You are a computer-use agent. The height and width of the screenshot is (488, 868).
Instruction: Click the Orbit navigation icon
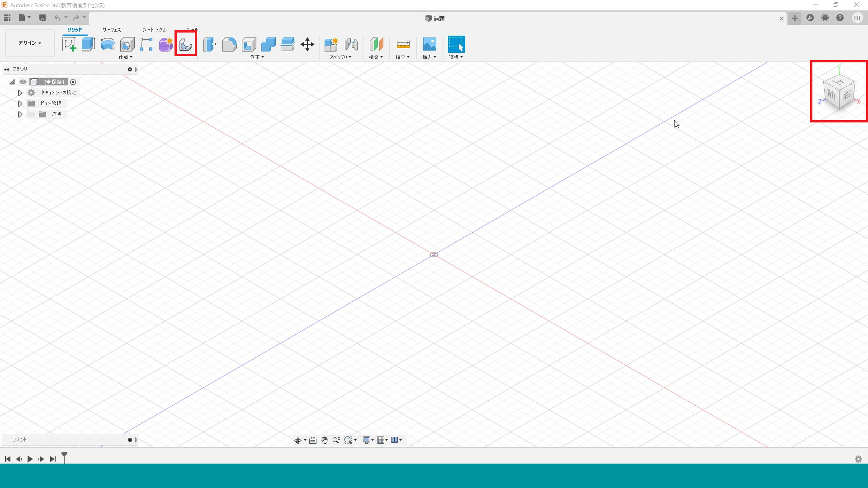pos(298,440)
